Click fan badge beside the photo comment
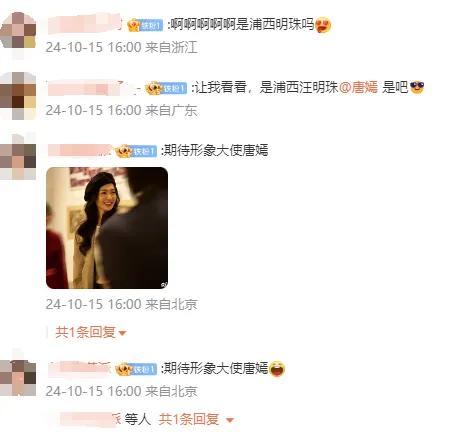 (x=136, y=151)
